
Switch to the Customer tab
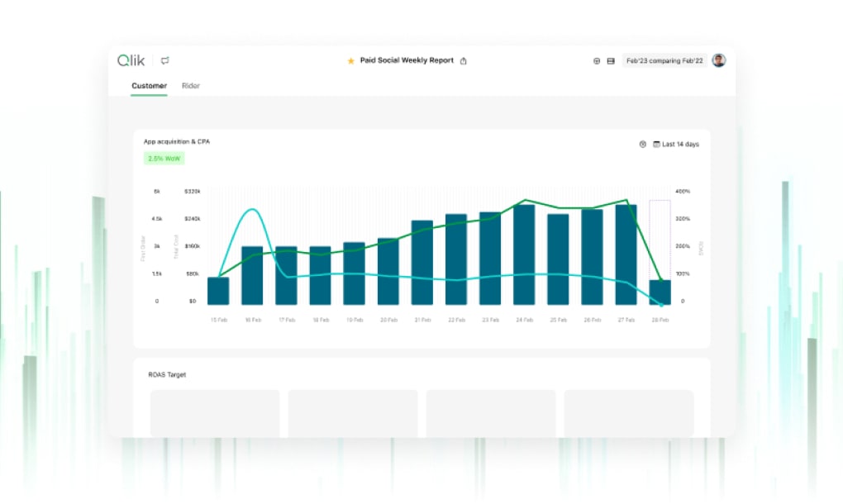tap(149, 86)
